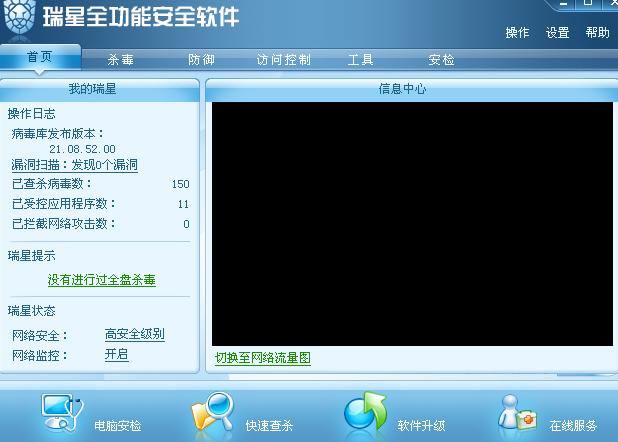Click the 操作日志 section heading
Viewport: 618px width, 442px height.
coord(32,114)
